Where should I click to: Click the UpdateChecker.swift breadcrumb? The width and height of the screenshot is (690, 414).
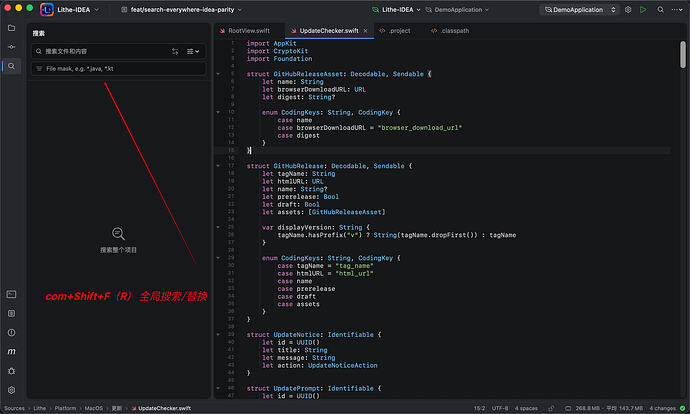click(x=161, y=408)
